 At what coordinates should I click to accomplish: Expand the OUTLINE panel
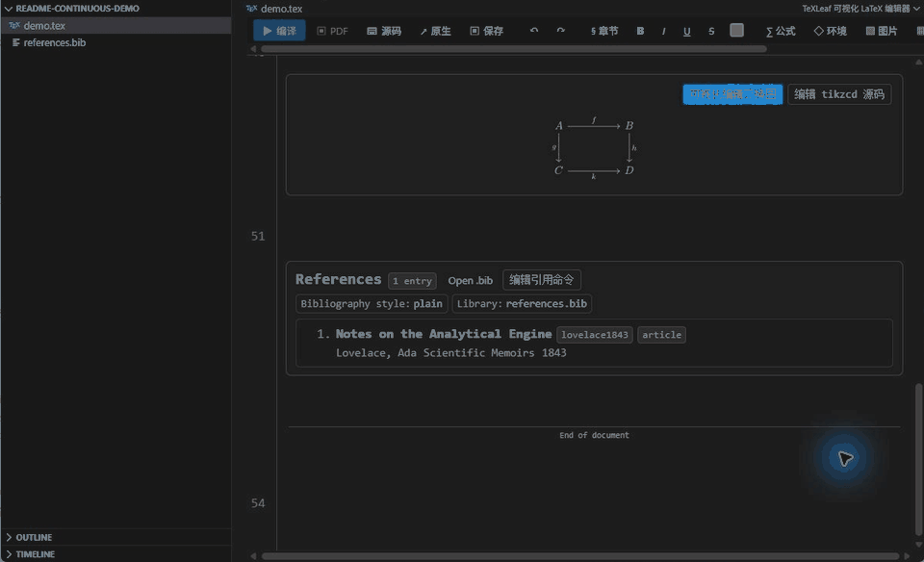115,537
